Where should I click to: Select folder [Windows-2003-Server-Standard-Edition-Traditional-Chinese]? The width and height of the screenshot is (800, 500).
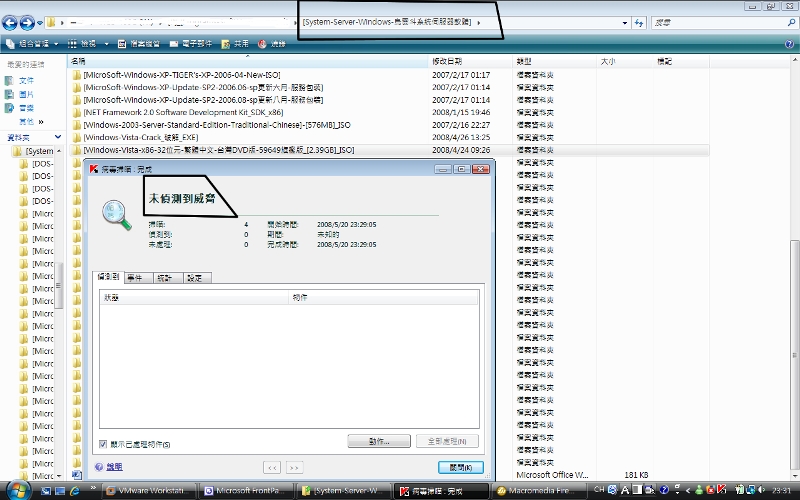point(217,125)
